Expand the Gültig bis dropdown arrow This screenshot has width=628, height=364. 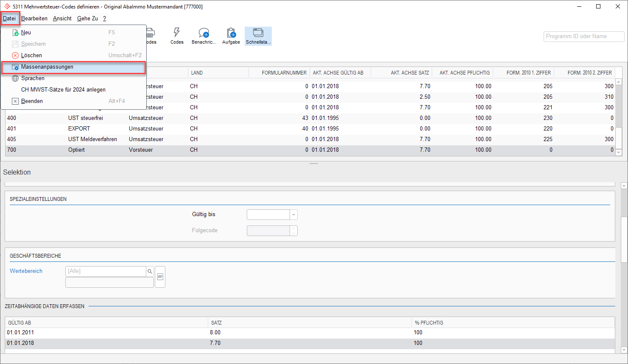[293, 215]
